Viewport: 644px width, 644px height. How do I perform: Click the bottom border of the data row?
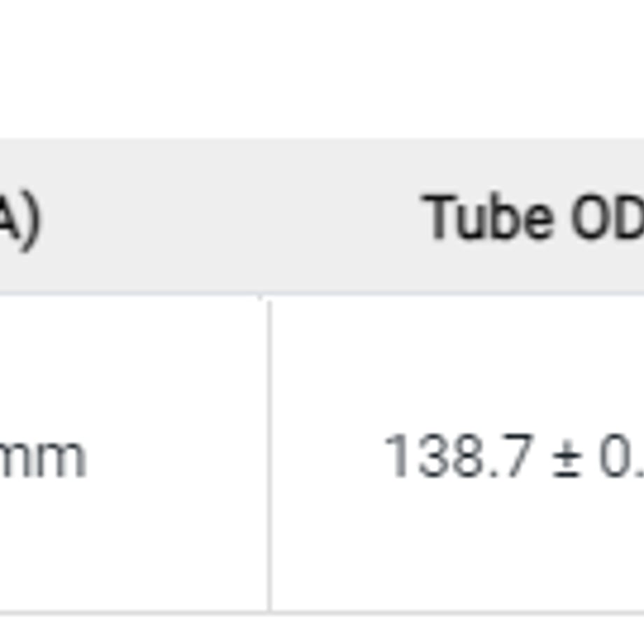tap(322, 612)
